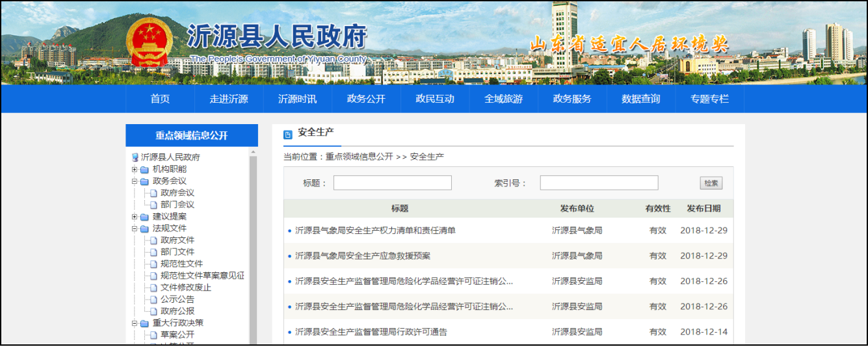The image size is (868, 347).
Task: Click the 标题 search input field
Action: click(392, 183)
